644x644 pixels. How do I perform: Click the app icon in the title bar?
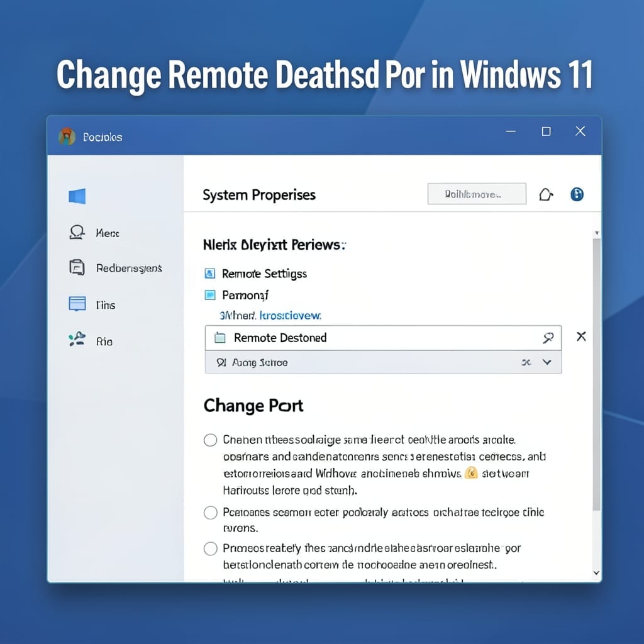point(67,136)
